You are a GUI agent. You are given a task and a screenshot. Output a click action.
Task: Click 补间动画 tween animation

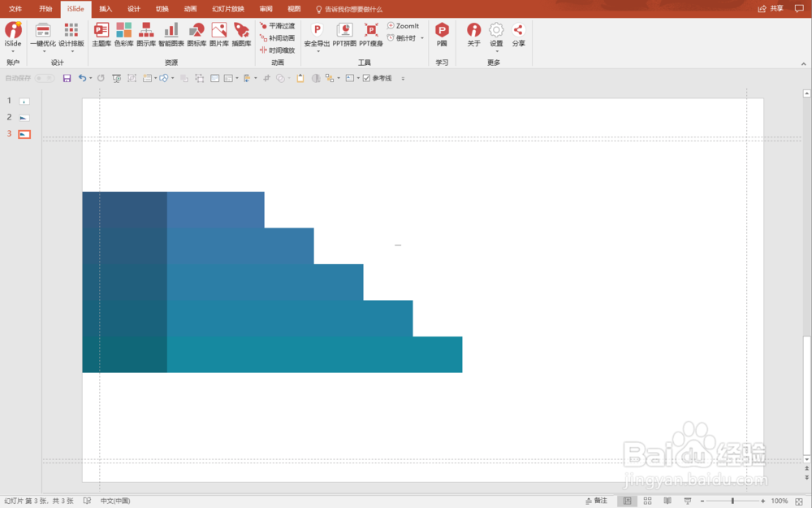pos(277,38)
